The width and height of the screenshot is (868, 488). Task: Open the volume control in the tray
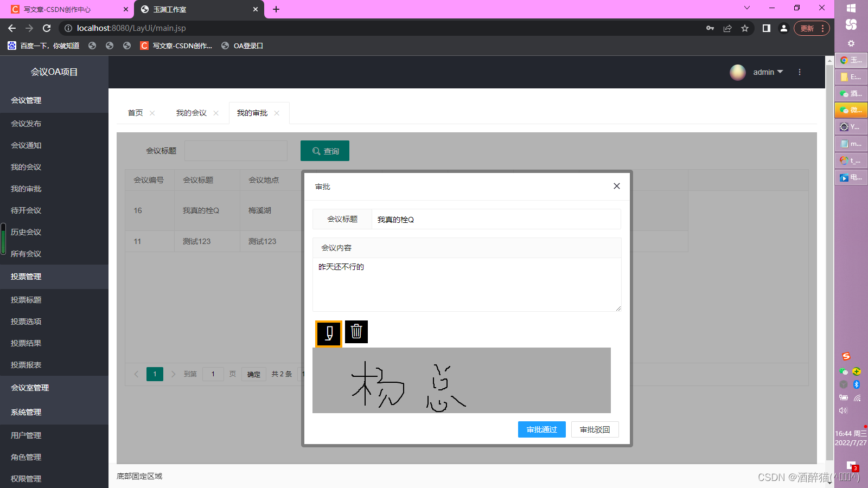[x=843, y=410]
